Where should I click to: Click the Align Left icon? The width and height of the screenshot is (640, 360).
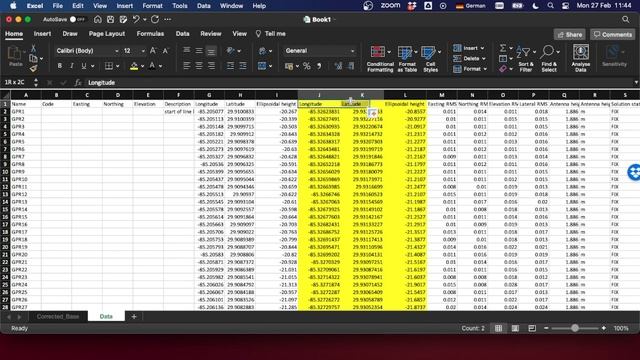[x=187, y=66]
